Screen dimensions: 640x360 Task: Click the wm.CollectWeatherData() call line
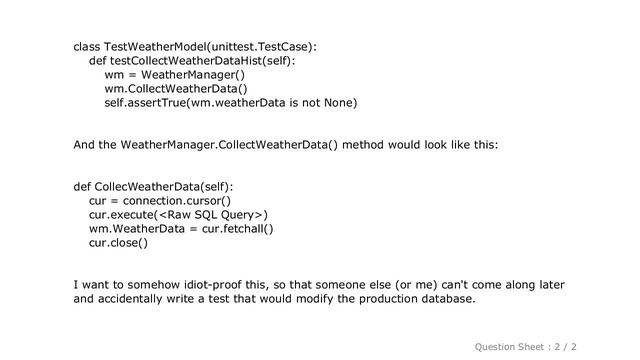pyautogui.click(x=176, y=89)
